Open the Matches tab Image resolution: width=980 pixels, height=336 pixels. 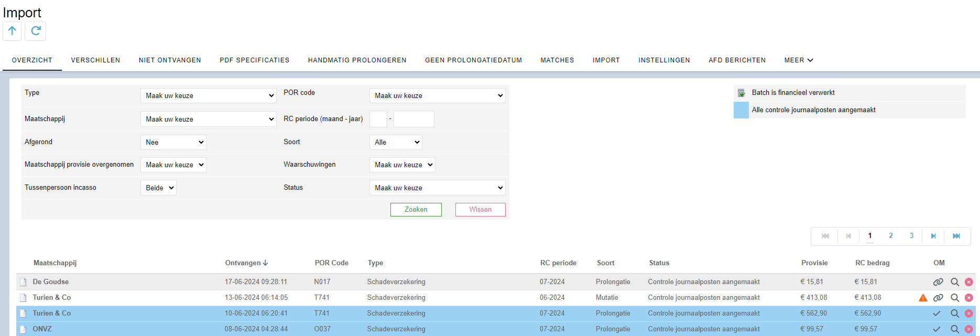coord(557,60)
